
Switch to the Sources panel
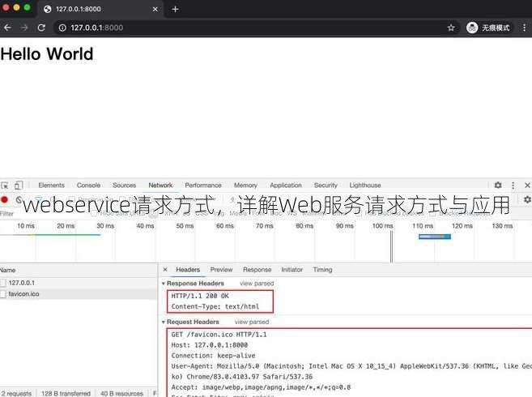click(x=124, y=186)
